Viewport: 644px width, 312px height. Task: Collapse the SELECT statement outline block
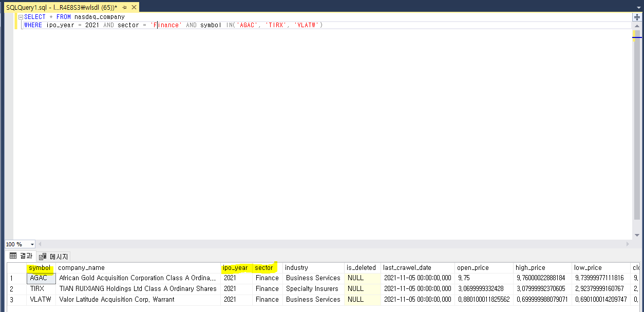pyautogui.click(x=21, y=17)
